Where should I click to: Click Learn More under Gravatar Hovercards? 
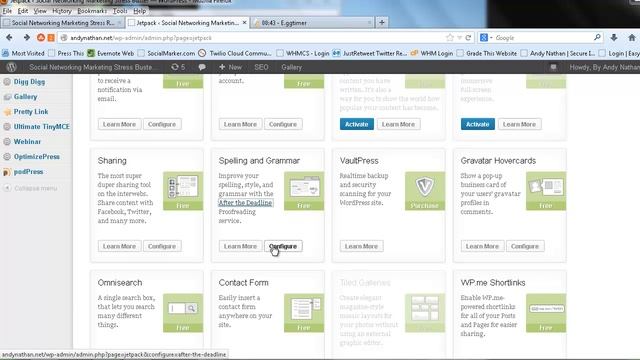[x=482, y=246]
